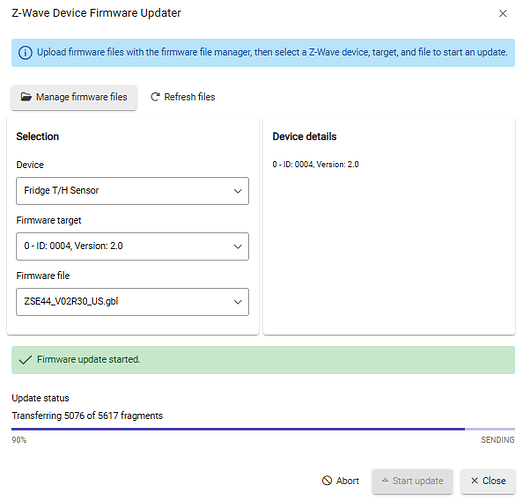The height and width of the screenshot is (500, 522).
Task: Click the device details version text
Action: [x=315, y=164]
